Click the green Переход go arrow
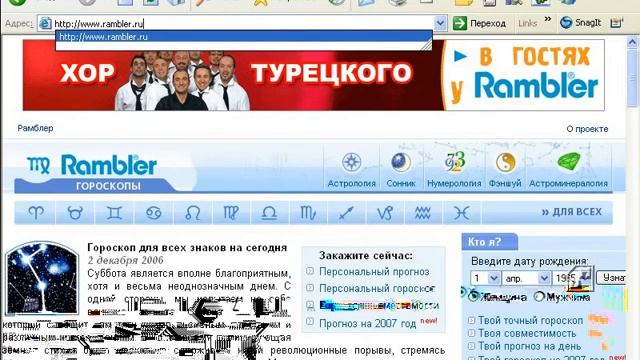 (x=460, y=23)
